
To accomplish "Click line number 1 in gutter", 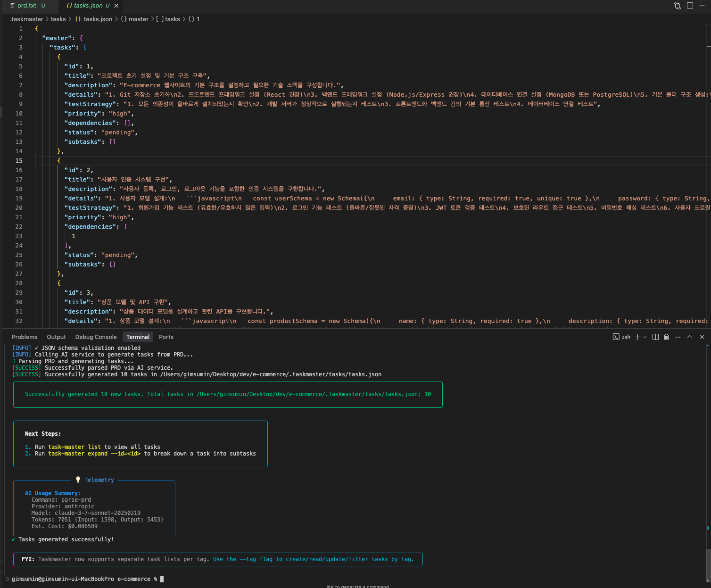I will point(21,28).
